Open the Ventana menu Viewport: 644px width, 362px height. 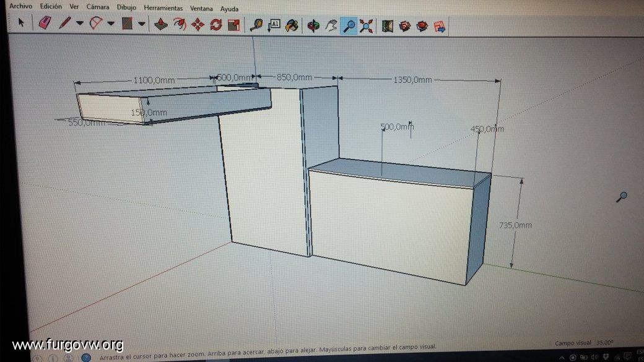tap(201, 8)
